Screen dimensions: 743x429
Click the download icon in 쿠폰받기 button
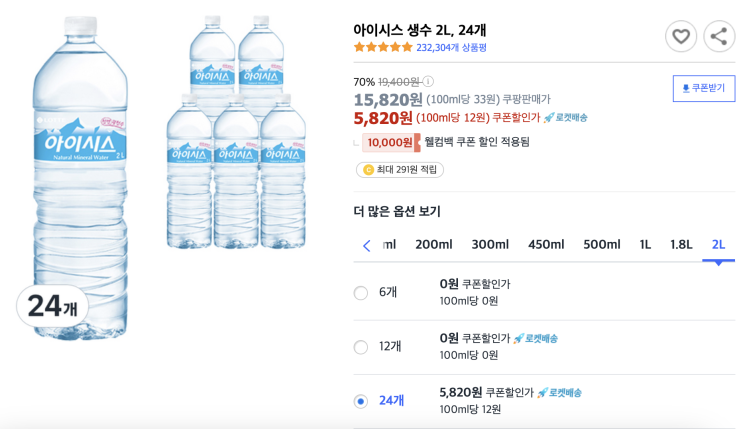(x=685, y=88)
